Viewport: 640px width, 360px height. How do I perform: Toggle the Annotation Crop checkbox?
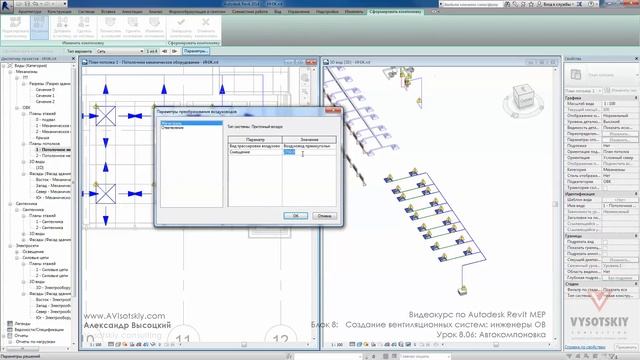[605, 253]
